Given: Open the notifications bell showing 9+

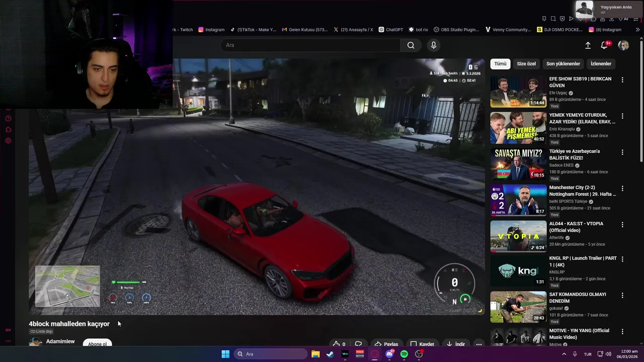Looking at the screenshot, I should coord(605,45).
